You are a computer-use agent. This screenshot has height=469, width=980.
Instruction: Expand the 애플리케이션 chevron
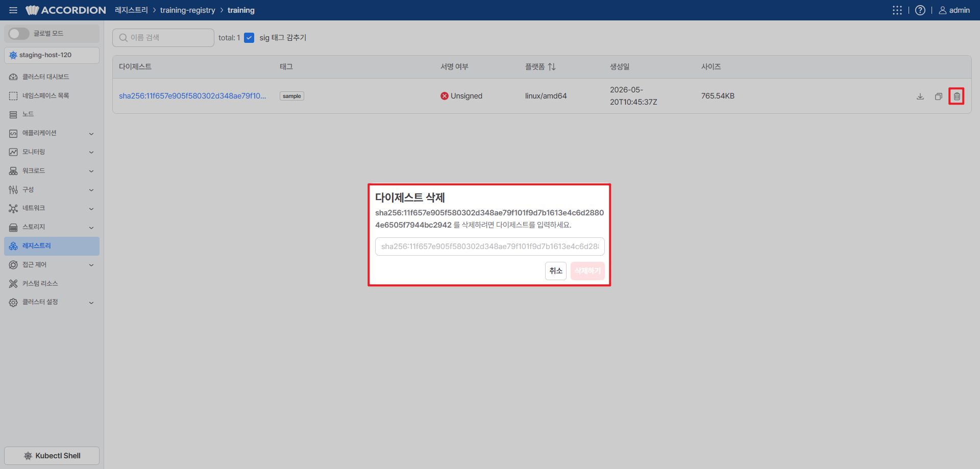point(91,134)
